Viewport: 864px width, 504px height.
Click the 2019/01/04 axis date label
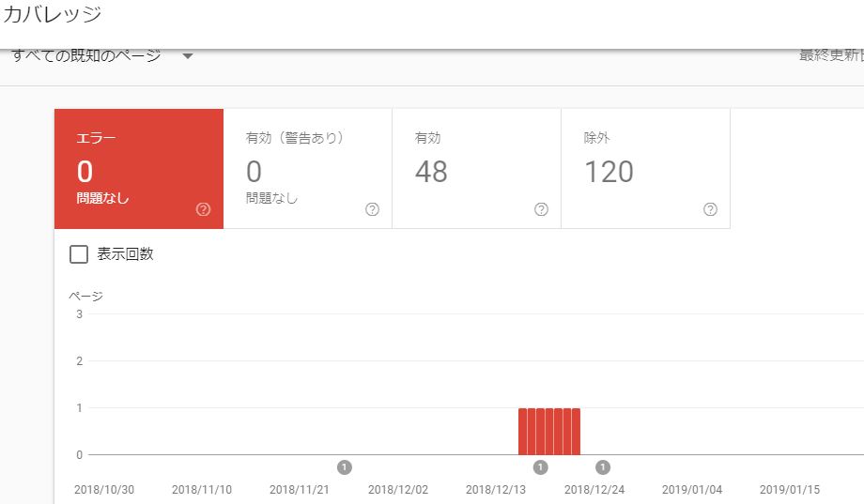(x=692, y=490)
